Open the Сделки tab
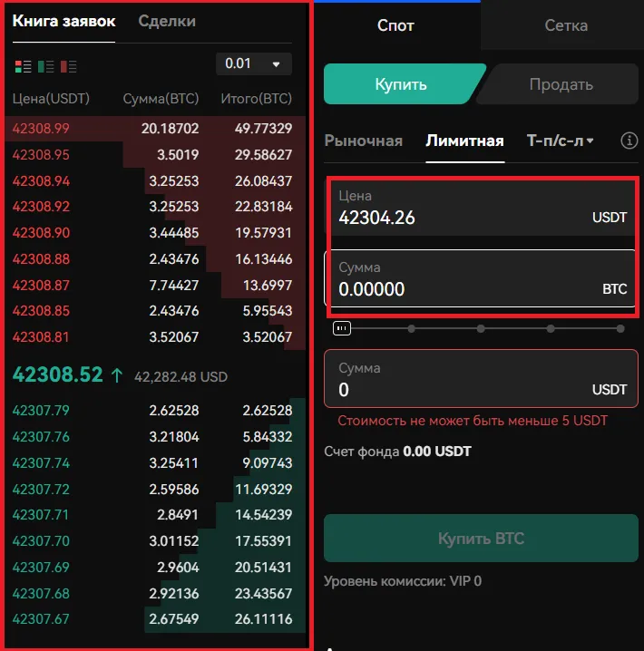The image size is (644, 651). [x=167, y=21]
